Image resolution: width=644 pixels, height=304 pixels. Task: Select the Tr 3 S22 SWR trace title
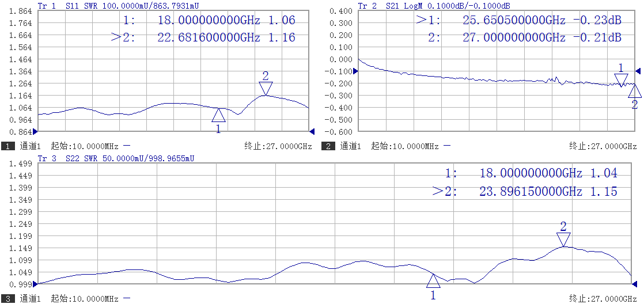[x=115, y=158]
